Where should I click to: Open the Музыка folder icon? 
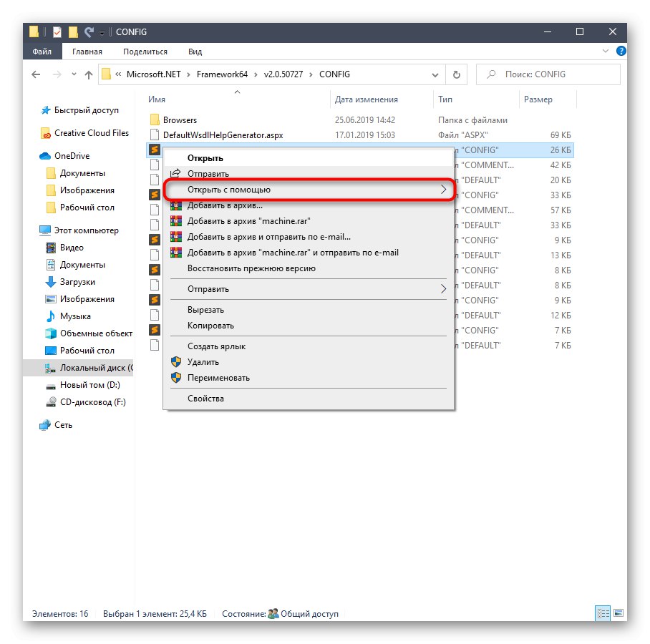pos(51,316)
